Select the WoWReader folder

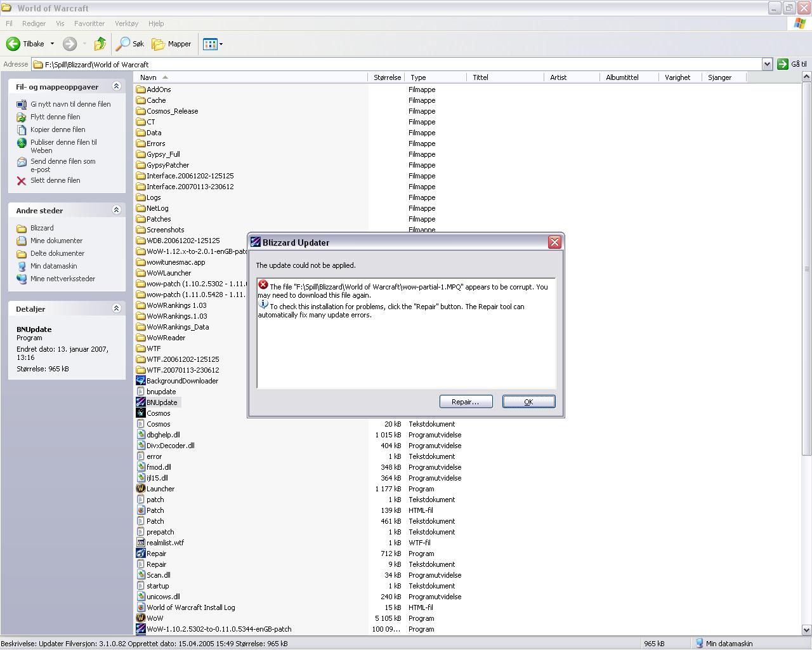[160, 338]
